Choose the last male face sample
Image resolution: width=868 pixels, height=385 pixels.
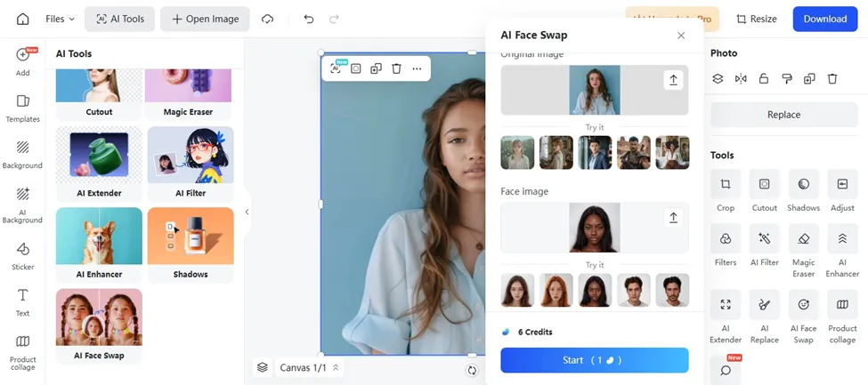(673, 290)
